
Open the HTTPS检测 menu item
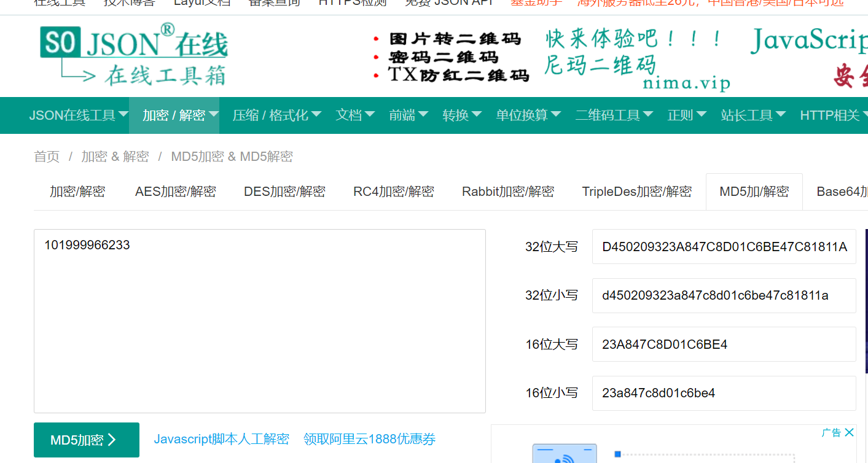(352, 3)
